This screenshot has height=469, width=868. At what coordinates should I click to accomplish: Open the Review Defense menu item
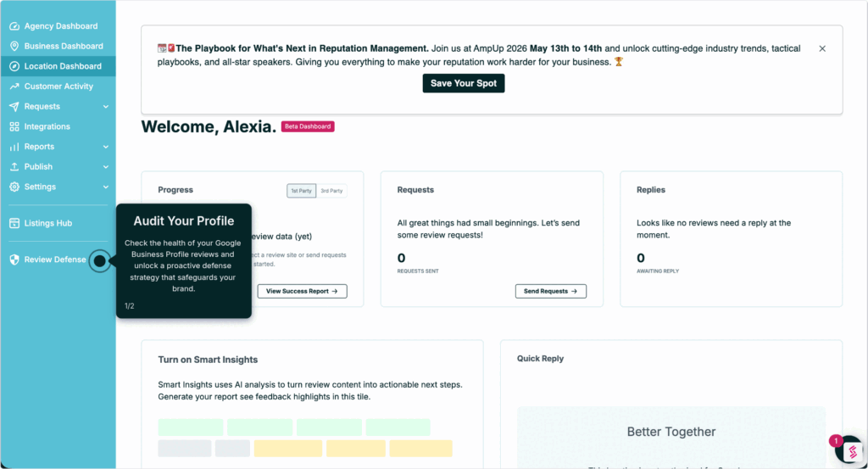[50, 260]
